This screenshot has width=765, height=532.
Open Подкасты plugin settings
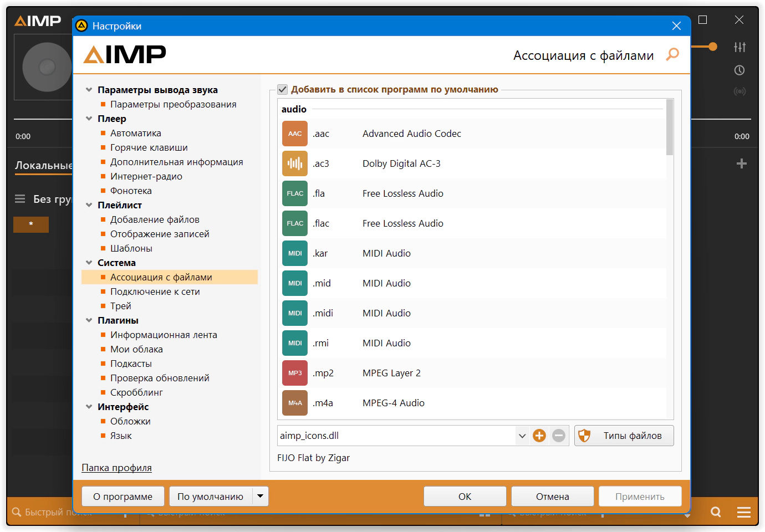tap(131, 364)
